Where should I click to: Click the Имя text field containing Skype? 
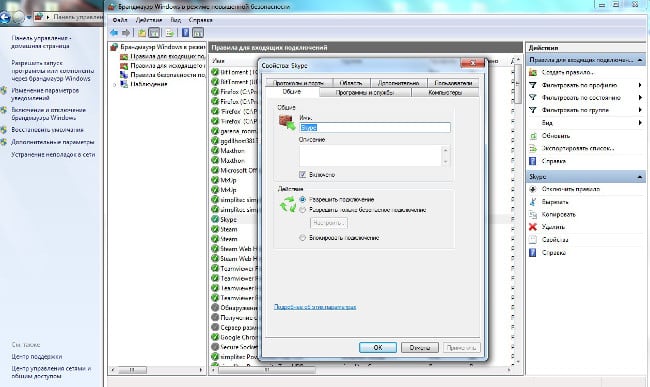(x=375, y=128)
